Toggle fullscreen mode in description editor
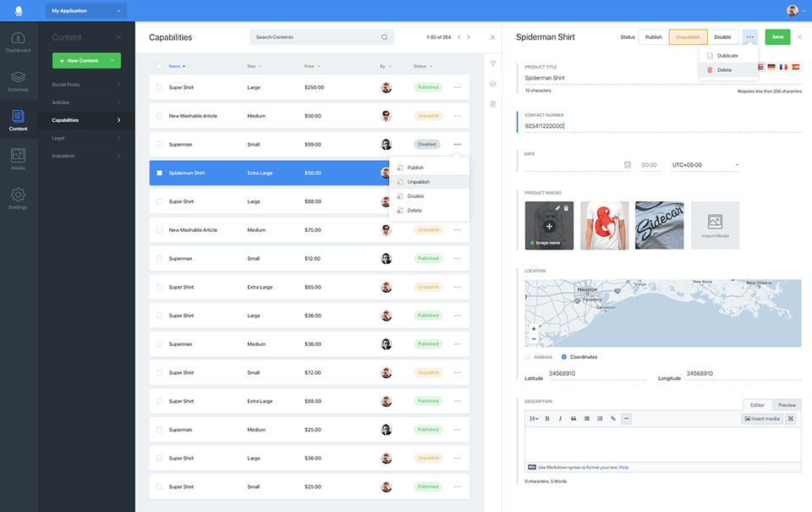This screenshot has height=512, width=812. click(791, 418)
